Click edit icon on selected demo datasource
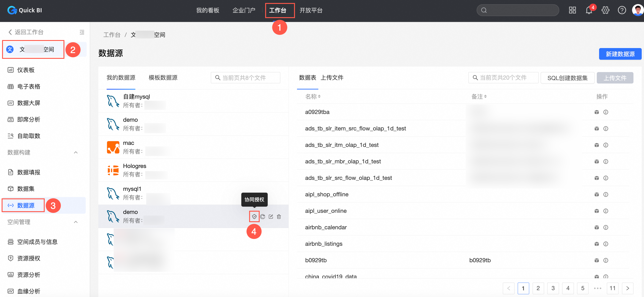Viewport: 644px width, 297px height. (x=270, y=216)
